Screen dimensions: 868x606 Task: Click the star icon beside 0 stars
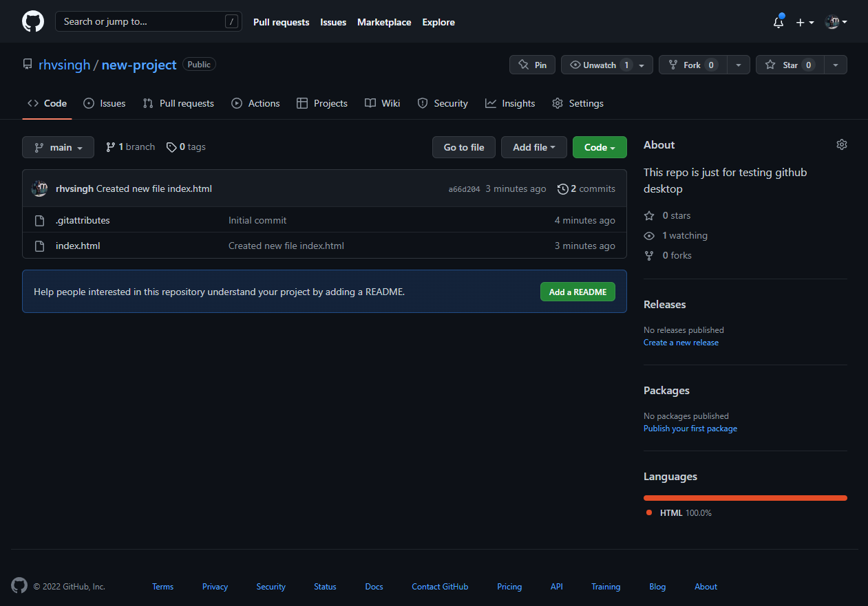[649, 215]
